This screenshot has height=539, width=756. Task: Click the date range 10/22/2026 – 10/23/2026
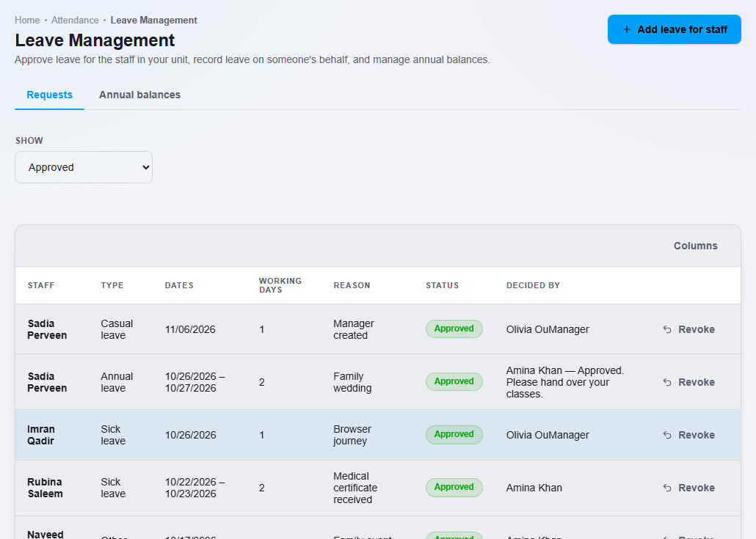pos(195,488)
